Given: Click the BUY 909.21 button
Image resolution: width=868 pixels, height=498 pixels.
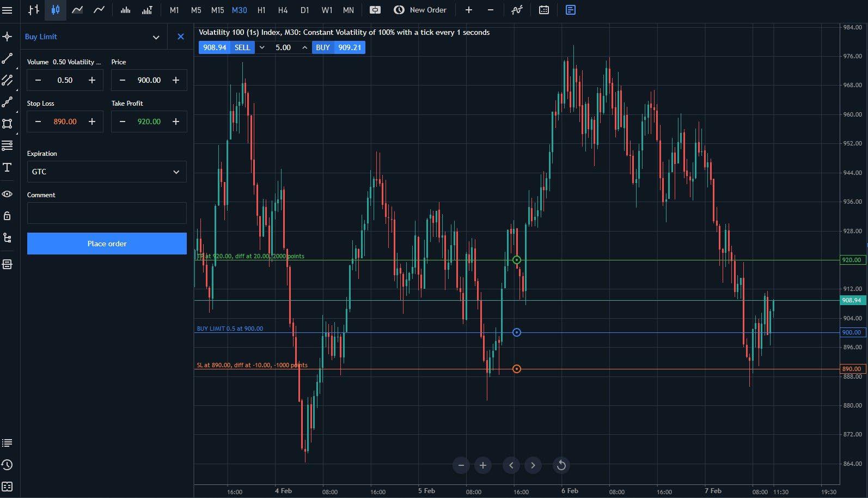Looking at the screenshot, I should pyautogui.click(x=339, y=47).
